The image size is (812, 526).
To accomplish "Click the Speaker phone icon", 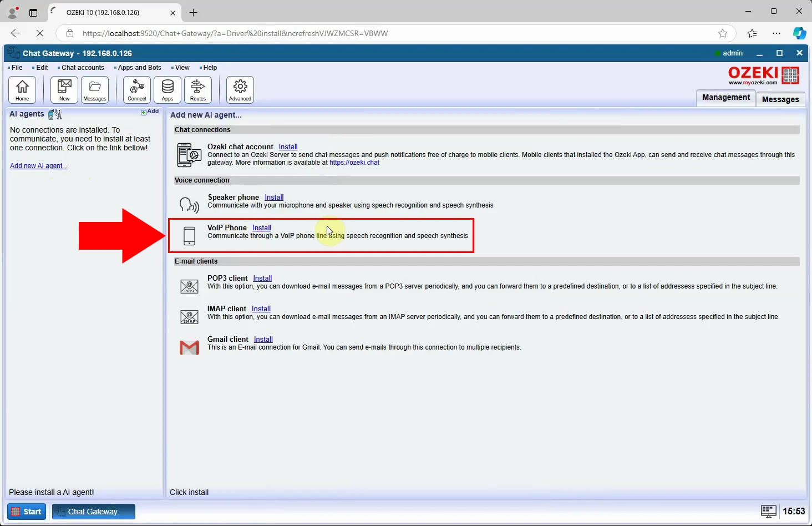I will pyautogui.click(x=189, y=205).
